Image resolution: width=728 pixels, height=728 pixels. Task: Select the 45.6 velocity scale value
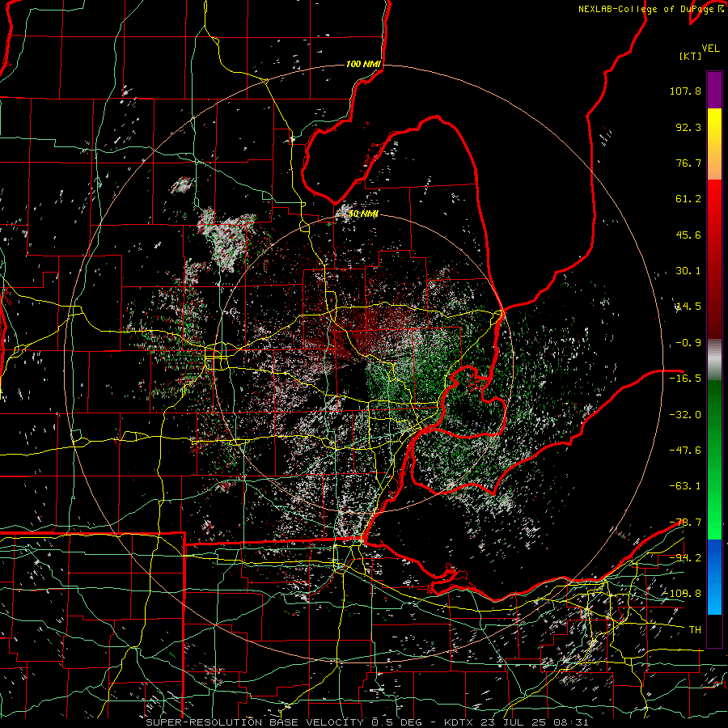coord(688,235)
